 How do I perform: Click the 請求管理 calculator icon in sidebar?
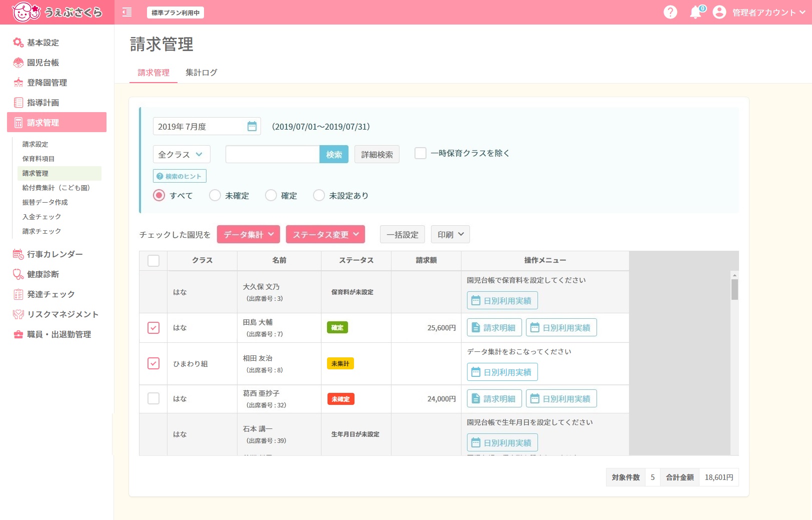pyautogui.click(x=18, y=123)
